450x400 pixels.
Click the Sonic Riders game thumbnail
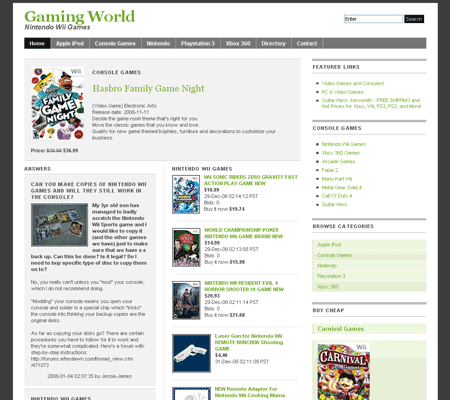186,195
